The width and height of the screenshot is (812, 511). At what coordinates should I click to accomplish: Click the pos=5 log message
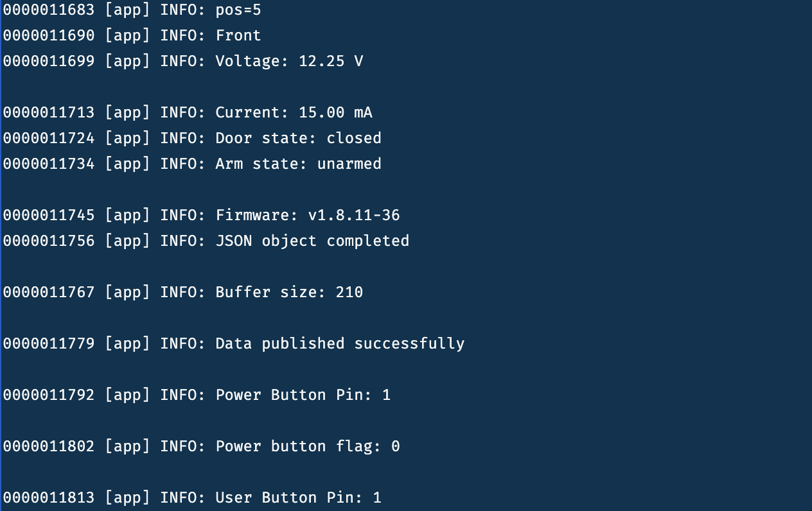point(238,10)
